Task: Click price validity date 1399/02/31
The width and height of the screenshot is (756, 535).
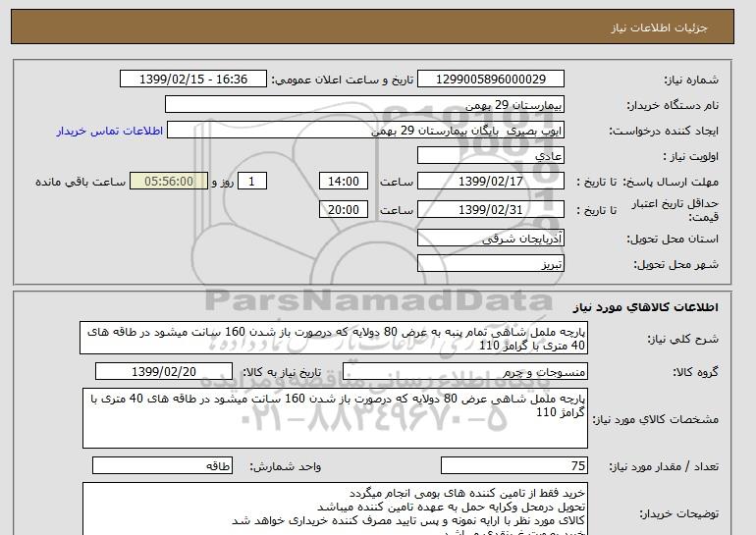Action: 490,210
